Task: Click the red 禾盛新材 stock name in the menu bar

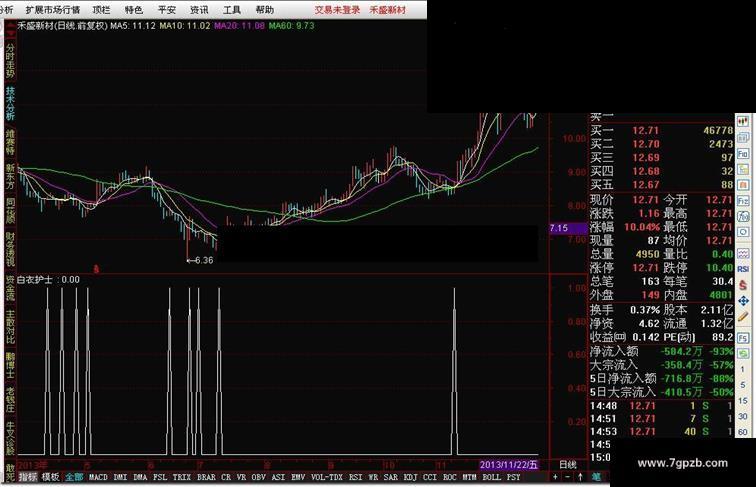Action: click(388, 10)
